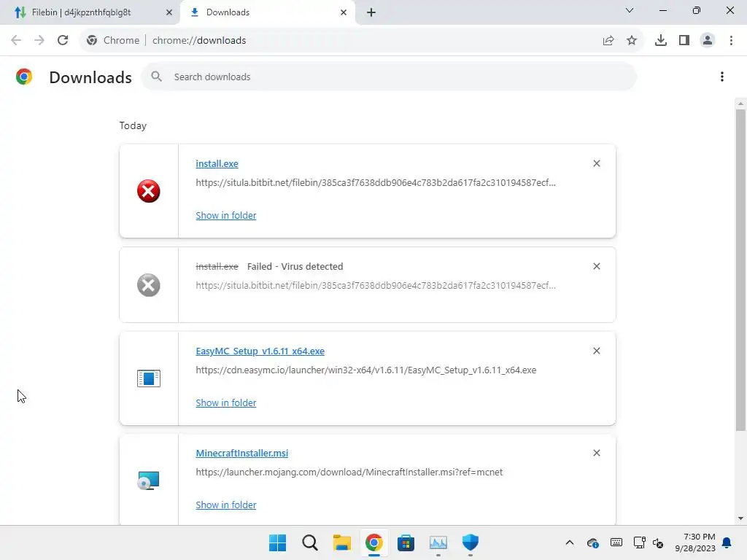Click the OneDrive cloud tray icon
This screenshot has height=560, width=747.
point(592,542)
